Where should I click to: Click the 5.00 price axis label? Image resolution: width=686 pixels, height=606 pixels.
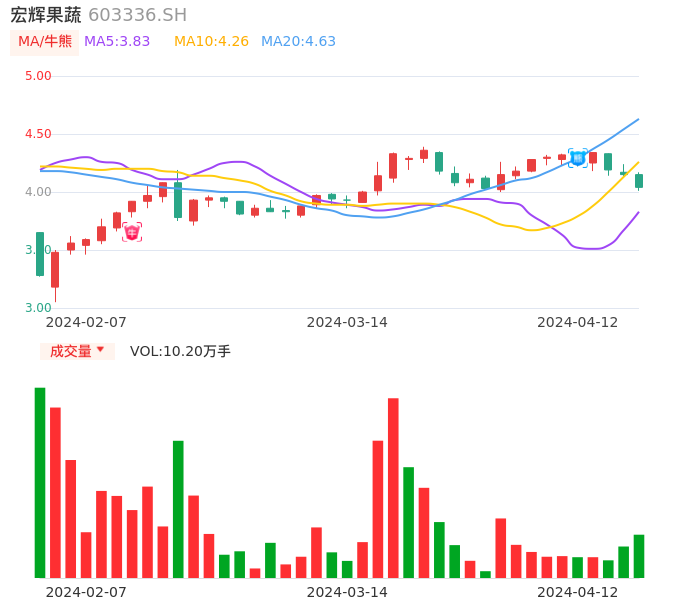pos(38,76)
